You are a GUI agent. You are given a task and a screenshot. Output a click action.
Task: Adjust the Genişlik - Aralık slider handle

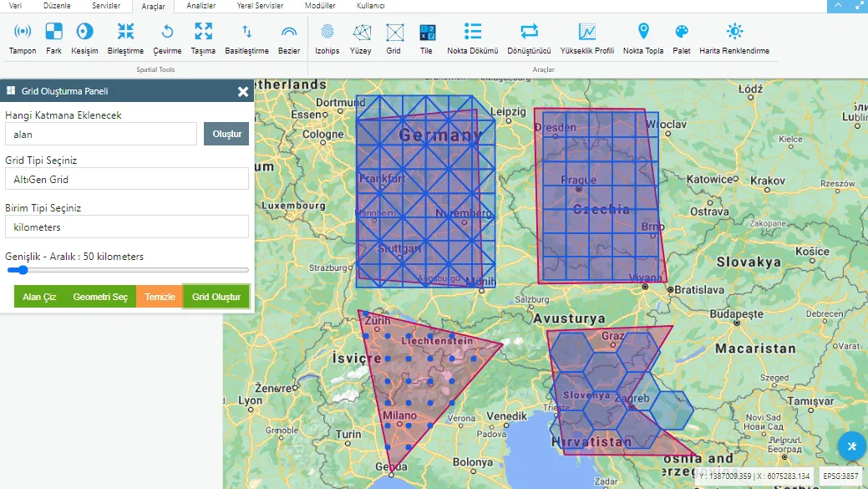pyautogui.click(x=22, y=270)
